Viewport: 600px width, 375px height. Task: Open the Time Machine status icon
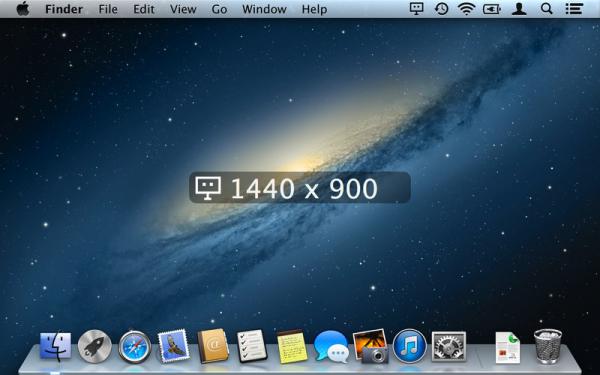(x=442, y=8)
